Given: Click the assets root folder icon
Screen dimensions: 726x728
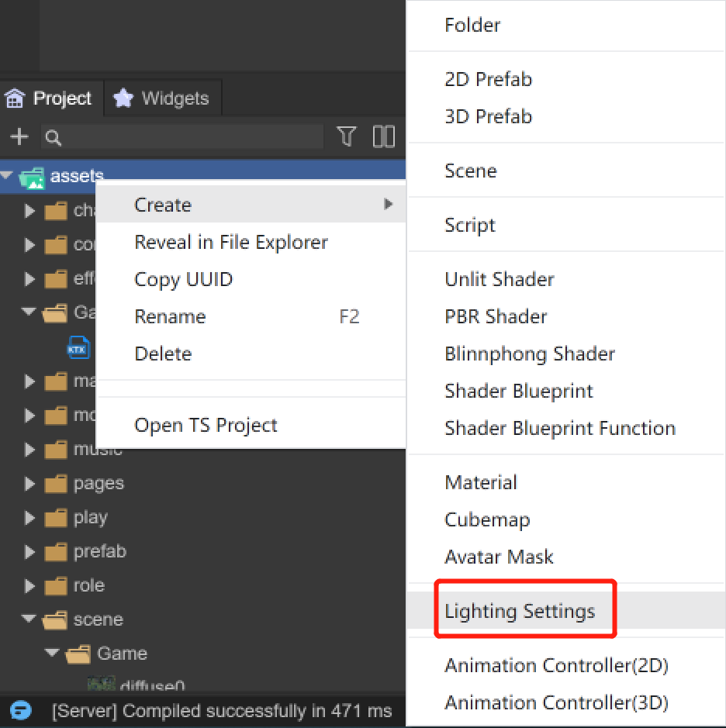Looking at the screenshot, I should (x=32, y=177).
